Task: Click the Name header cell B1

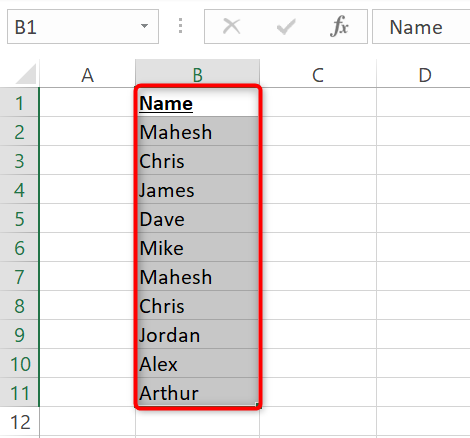Action: tap(198, 102)
